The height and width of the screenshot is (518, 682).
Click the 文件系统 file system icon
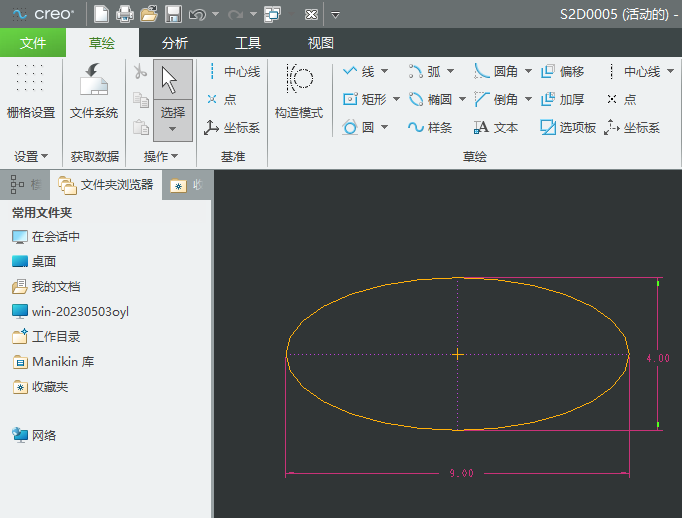(x=94, y=90)
